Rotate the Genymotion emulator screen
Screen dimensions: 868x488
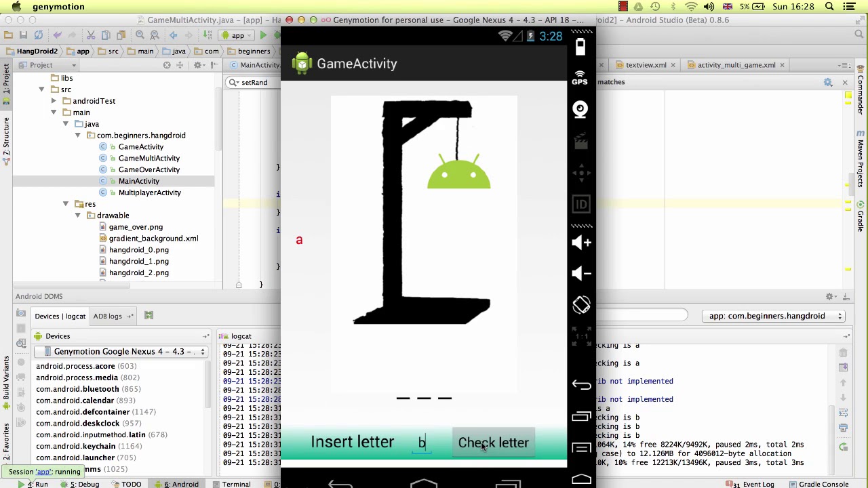point(581,305)
